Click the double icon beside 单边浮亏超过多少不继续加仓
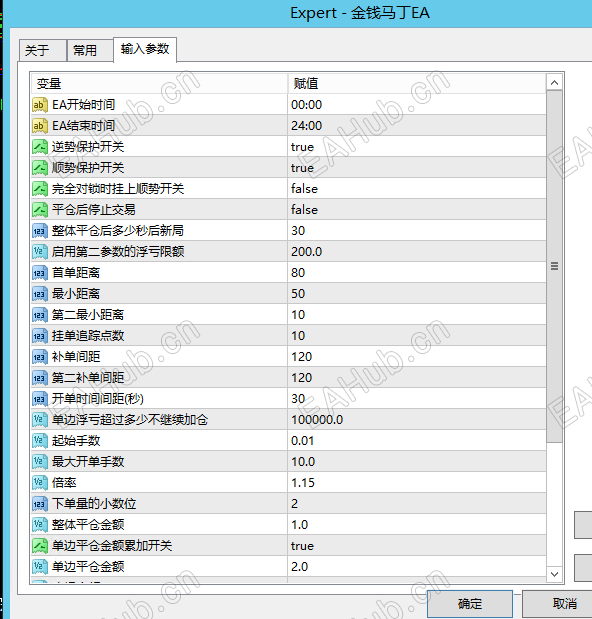 click(40, 420)
